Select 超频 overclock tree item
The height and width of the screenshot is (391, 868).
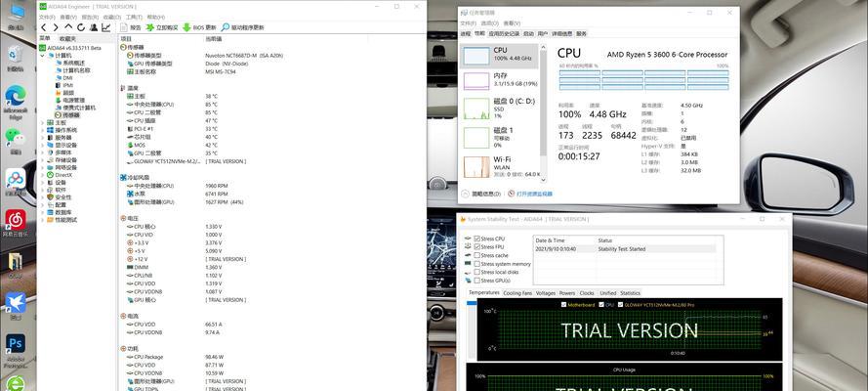[x=64, y=93]
